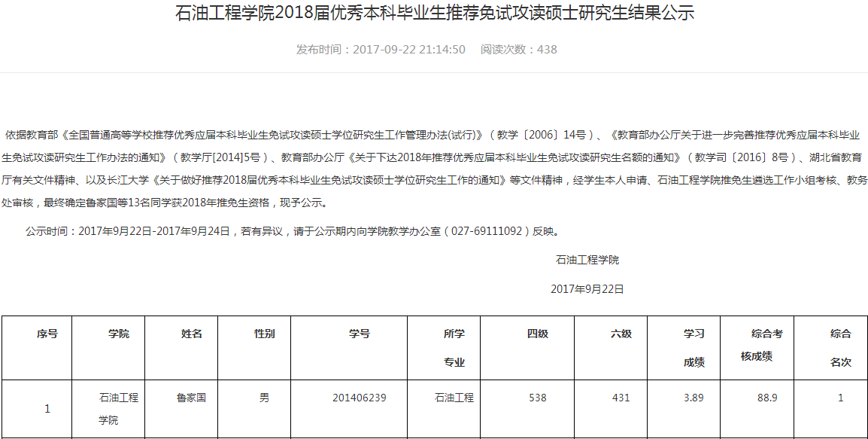Click the 学习成绩 column header

pos(693,347)
